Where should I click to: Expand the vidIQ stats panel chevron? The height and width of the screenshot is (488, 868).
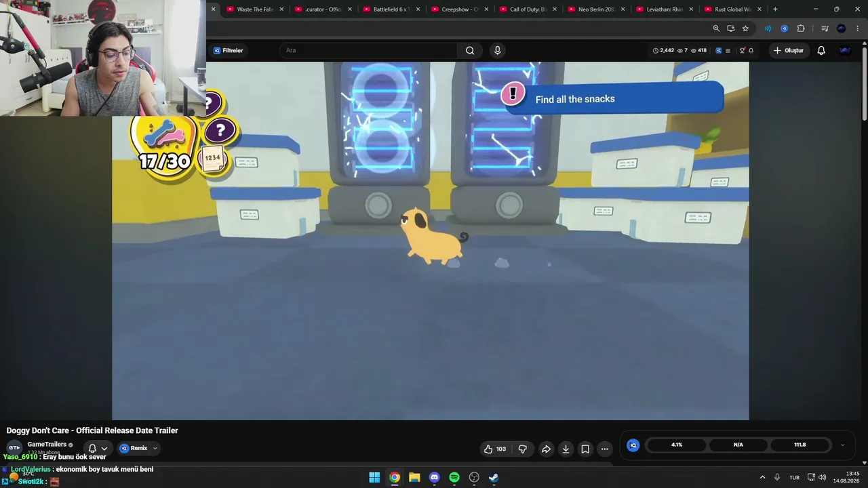coord(842,445)
